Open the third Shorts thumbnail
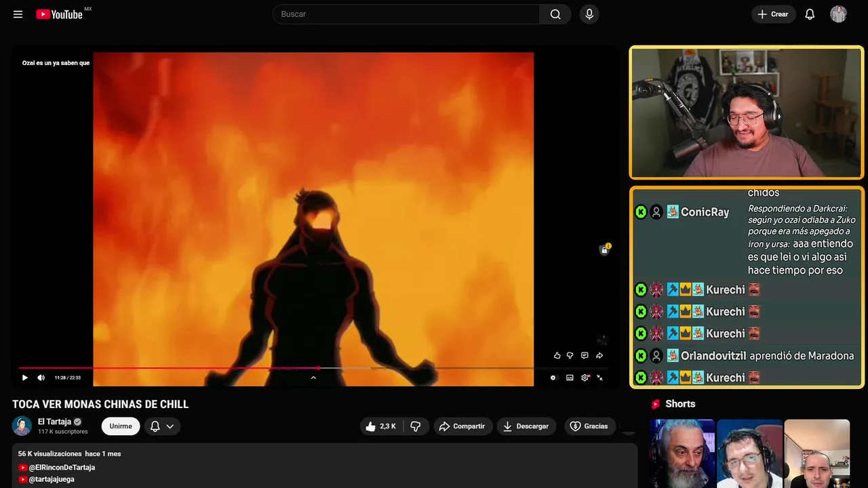 tap(816, 453)
